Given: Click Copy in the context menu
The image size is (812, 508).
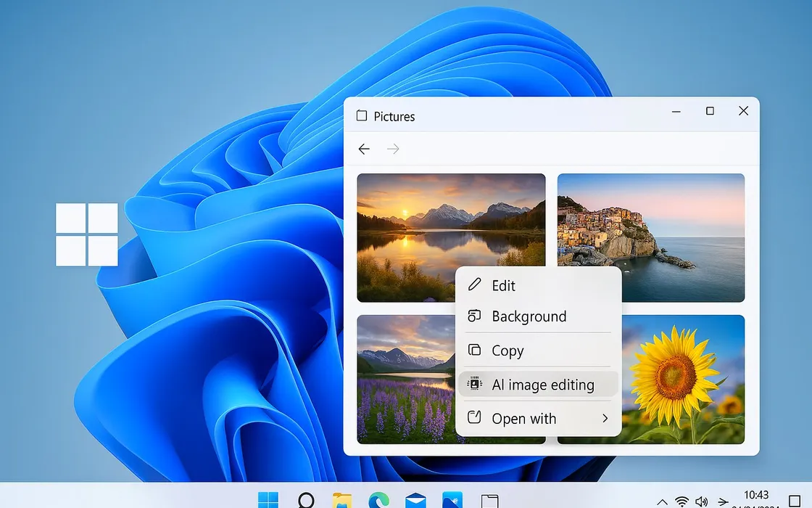Looking at the screenshot, I should click(539, 351).
